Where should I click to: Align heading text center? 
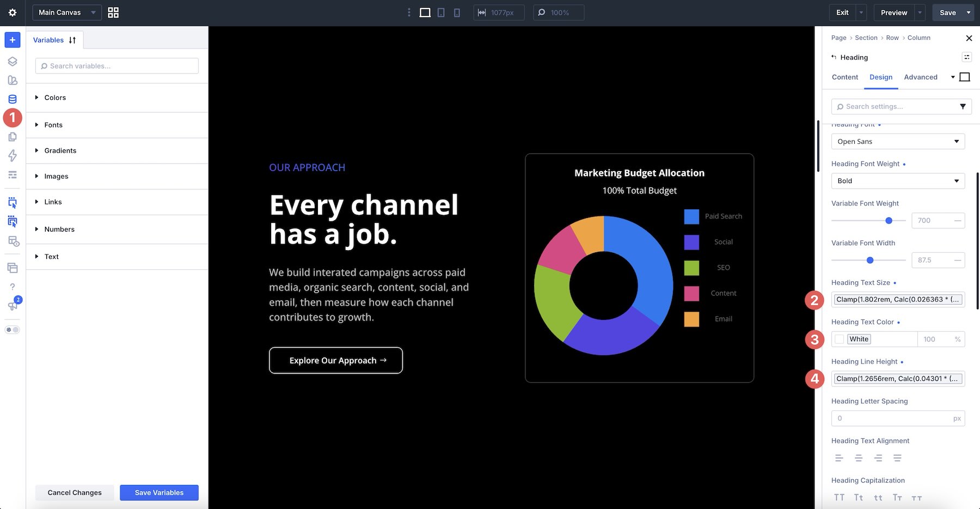(x=859, y=458)
